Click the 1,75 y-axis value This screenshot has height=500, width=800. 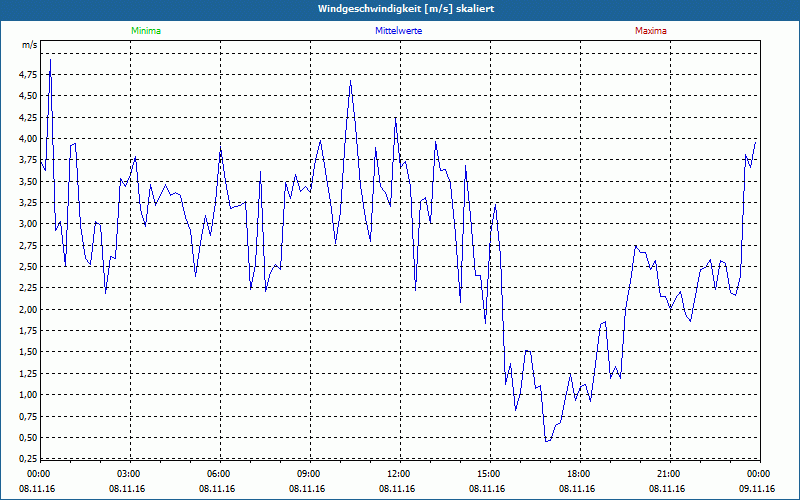coord(28,330)
